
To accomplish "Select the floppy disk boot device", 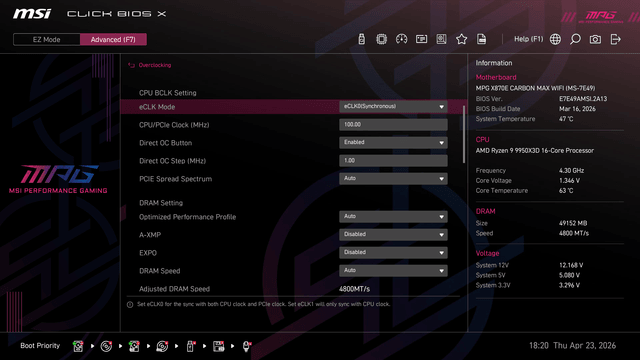I will tap(218, 346).
